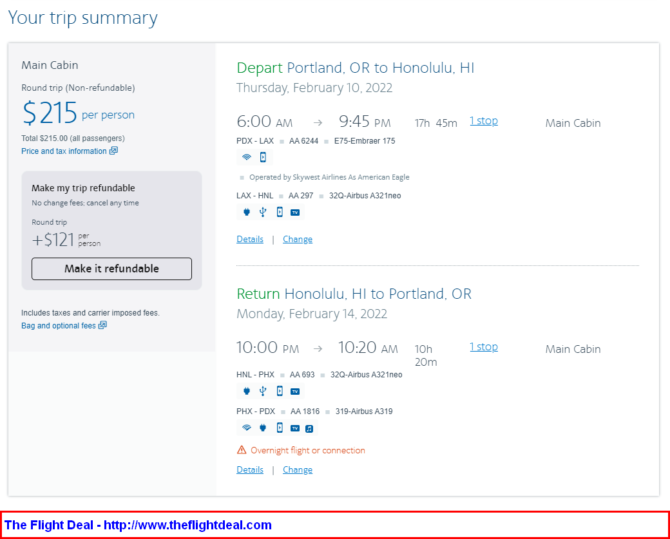Image resolution: width=670 pixels, height=539 pixels.
Task: Click the Wi-Fi icon under PHX - PDX
Action: pyautogui.click(x=246, y=428)
